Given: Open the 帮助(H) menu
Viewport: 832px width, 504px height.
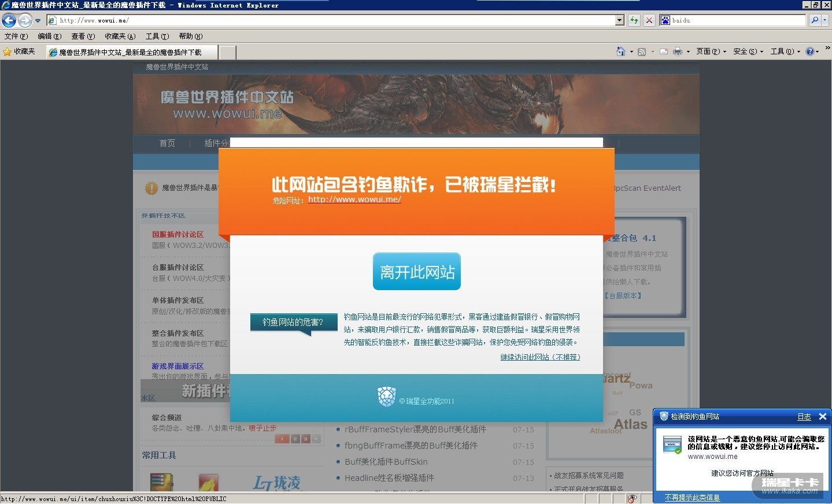Looking at the screenshot, I should [x=191, y=36].
